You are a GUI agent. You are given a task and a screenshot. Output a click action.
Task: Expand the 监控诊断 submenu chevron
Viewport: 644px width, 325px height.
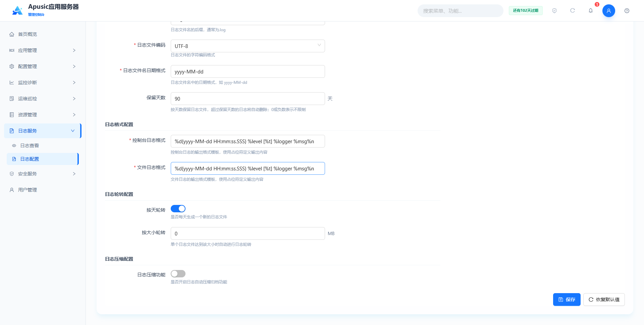(x=74, y=83)
